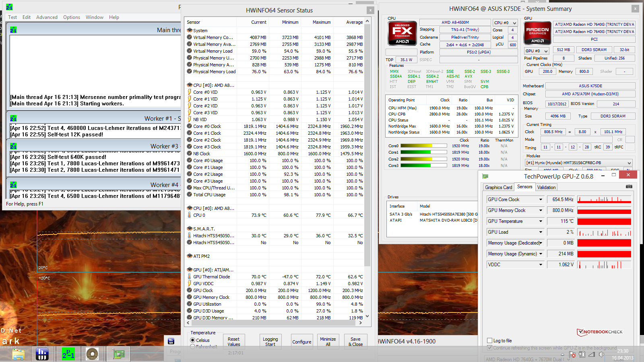Click the power plug tray icon
This screenshot has height=362, width=644.
pyautogui.click(x=582, y=354)
